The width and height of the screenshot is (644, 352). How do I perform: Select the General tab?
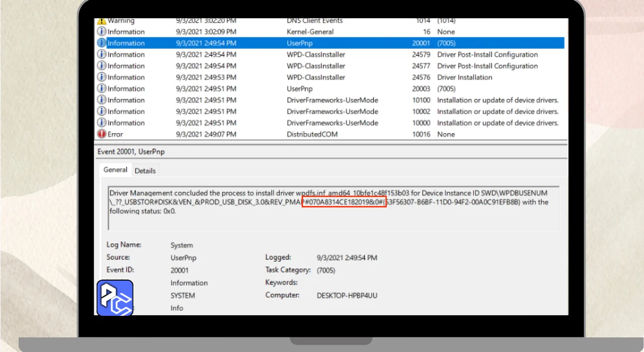click(x=115, y=170)
